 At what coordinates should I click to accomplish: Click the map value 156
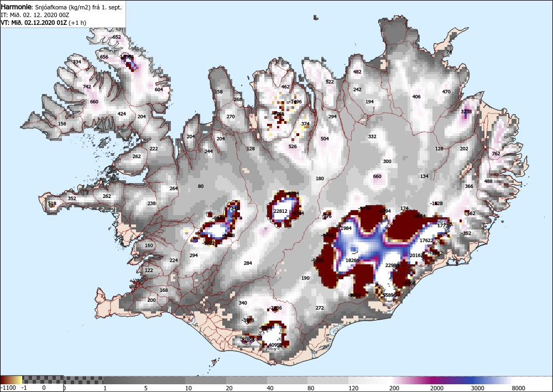(x=62, y=124)
